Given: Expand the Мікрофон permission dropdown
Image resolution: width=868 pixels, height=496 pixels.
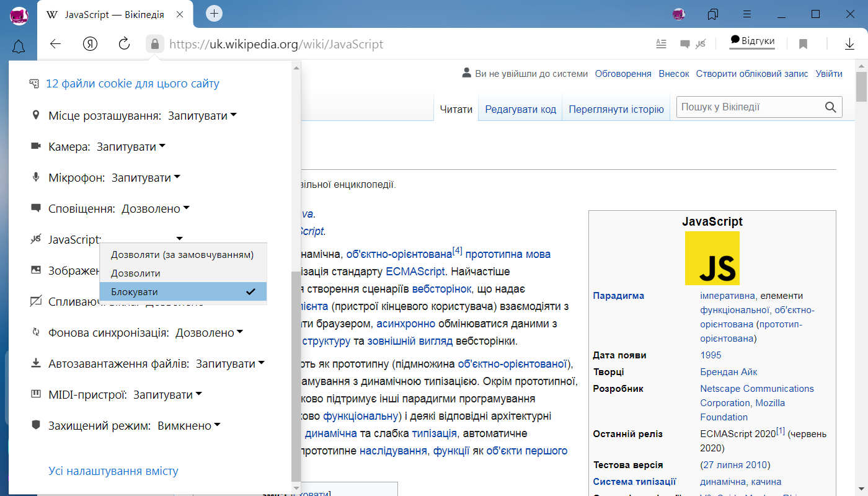Looking at the screenshot, I should coord(146,177).
